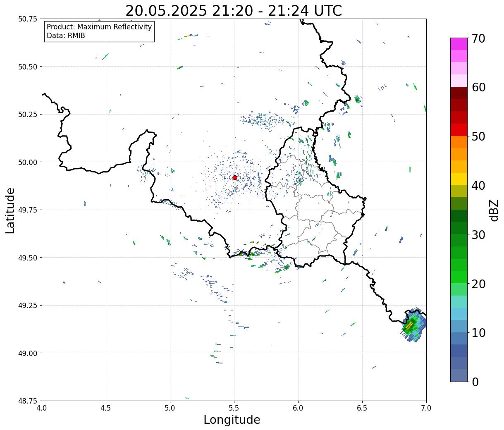Click the latitude tick label 48.75
Viewport: 504px width, 430px height.
28,401
